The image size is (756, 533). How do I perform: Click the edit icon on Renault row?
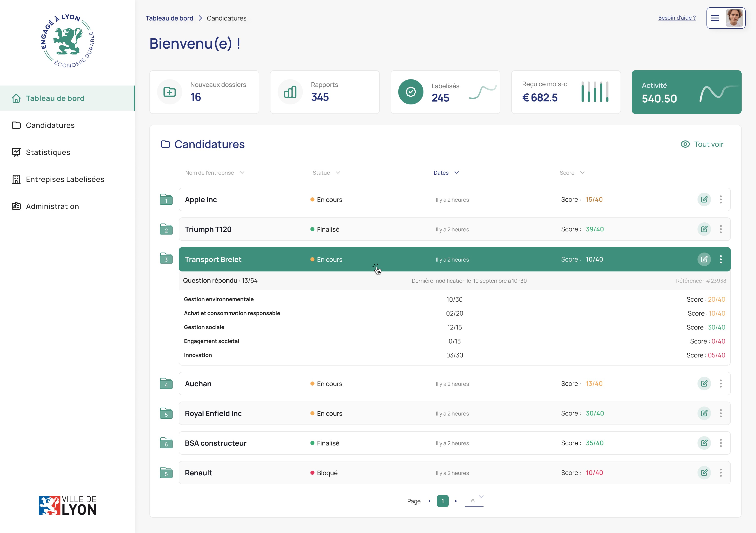[x=704, y=473]
